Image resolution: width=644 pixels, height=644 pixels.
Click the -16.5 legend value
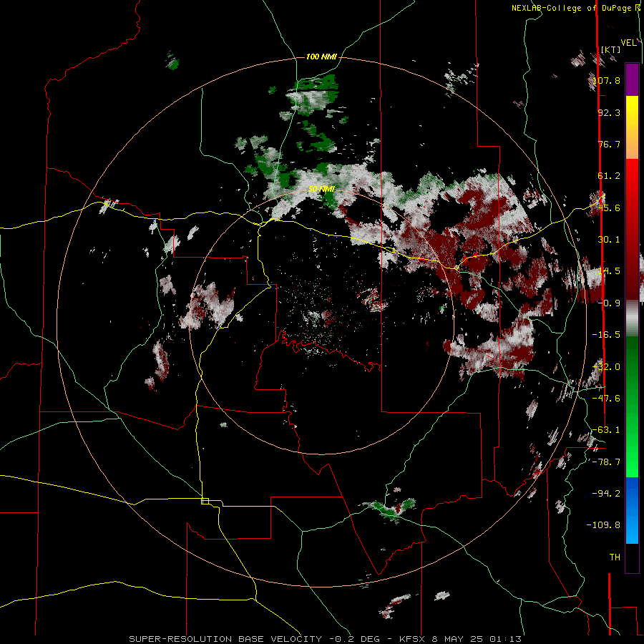pos(606,335)
